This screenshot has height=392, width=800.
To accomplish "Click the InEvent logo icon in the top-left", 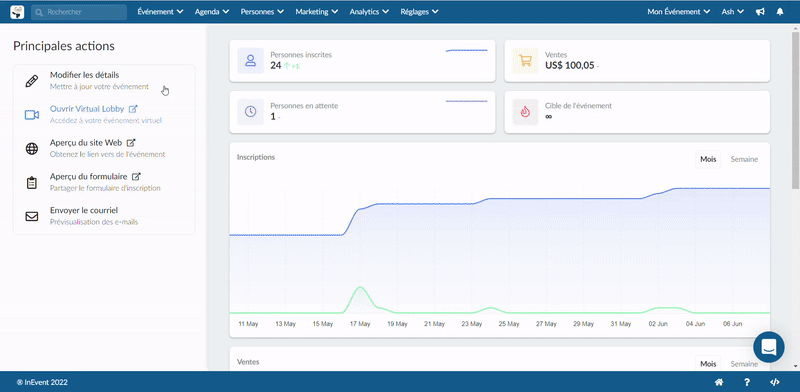I will 17,11.
